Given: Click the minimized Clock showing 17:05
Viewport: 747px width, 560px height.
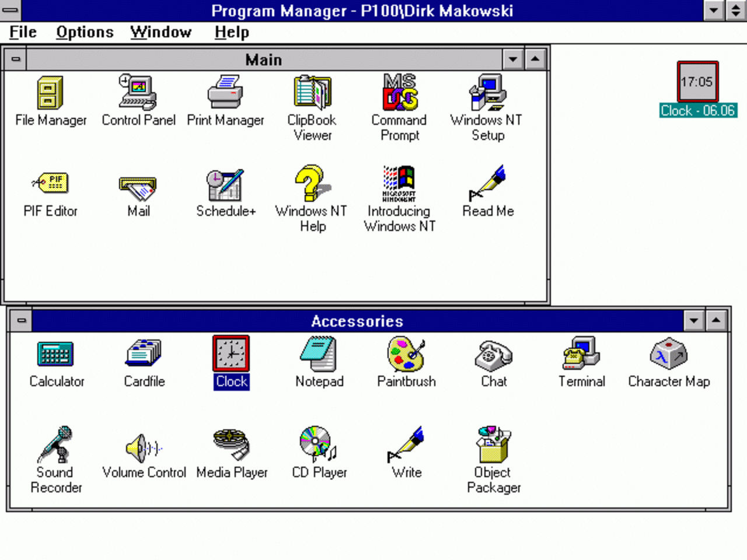Looking at the screenshot, I should point(697,82).
